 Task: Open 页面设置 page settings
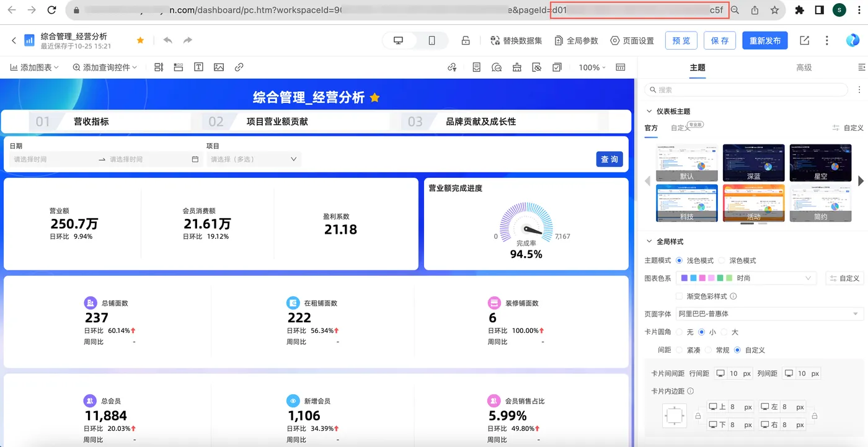[632, 40]
